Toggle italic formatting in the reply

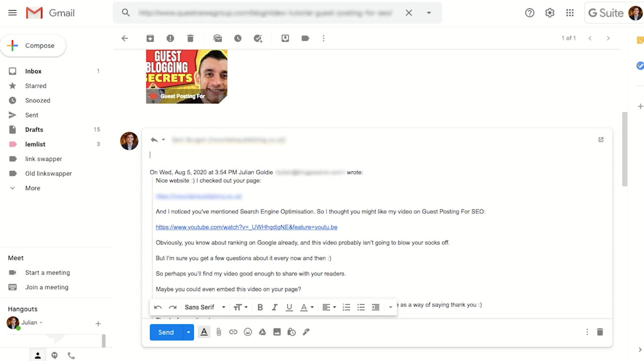tap(275, 307)
